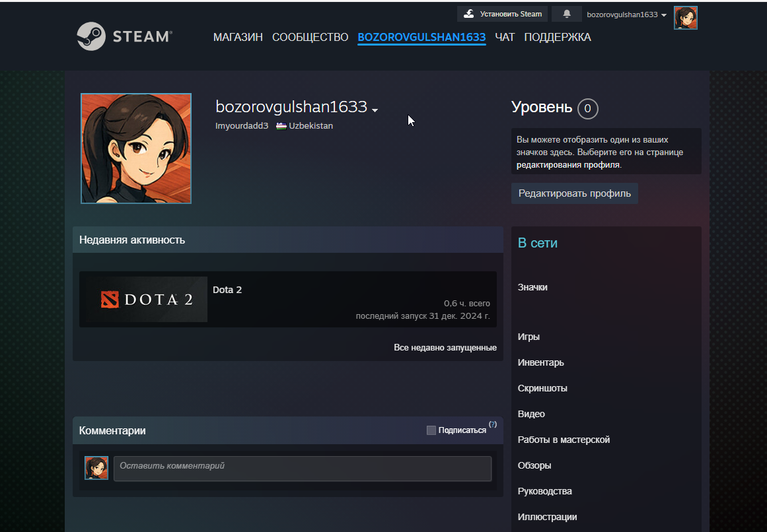Open the ПОДДЕРЖКА menu
Image resolution: width=767 pixels, height=532 pixels.
click(x=558, y=37)
